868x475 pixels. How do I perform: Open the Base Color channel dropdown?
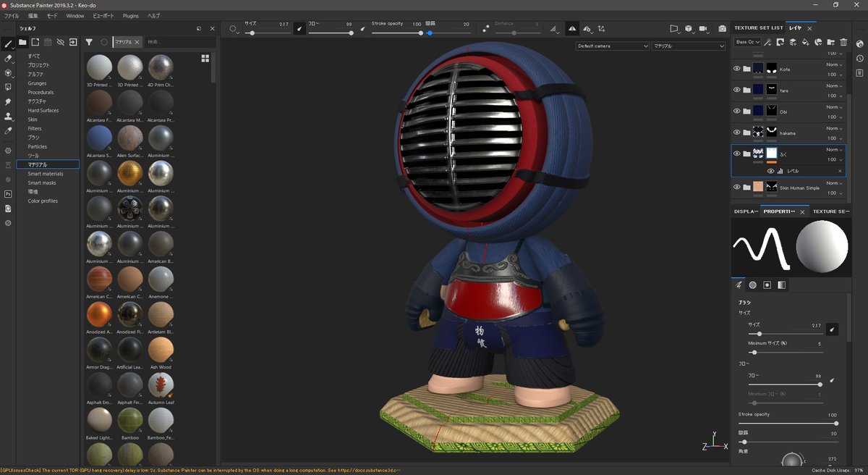(748, 42)
